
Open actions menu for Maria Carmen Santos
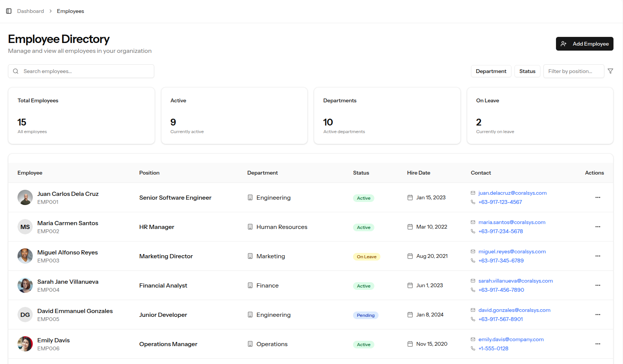click(x=597, y=227)
